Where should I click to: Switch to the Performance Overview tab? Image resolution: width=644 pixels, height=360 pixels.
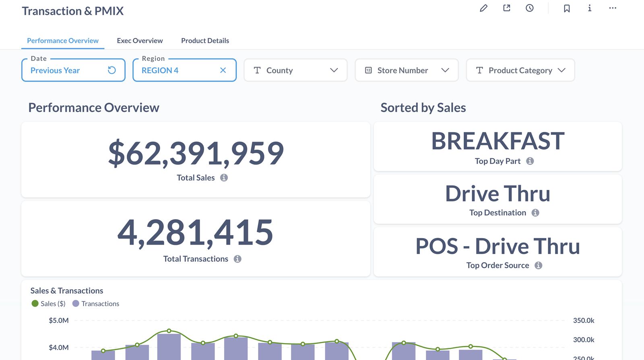coord(63,41)
